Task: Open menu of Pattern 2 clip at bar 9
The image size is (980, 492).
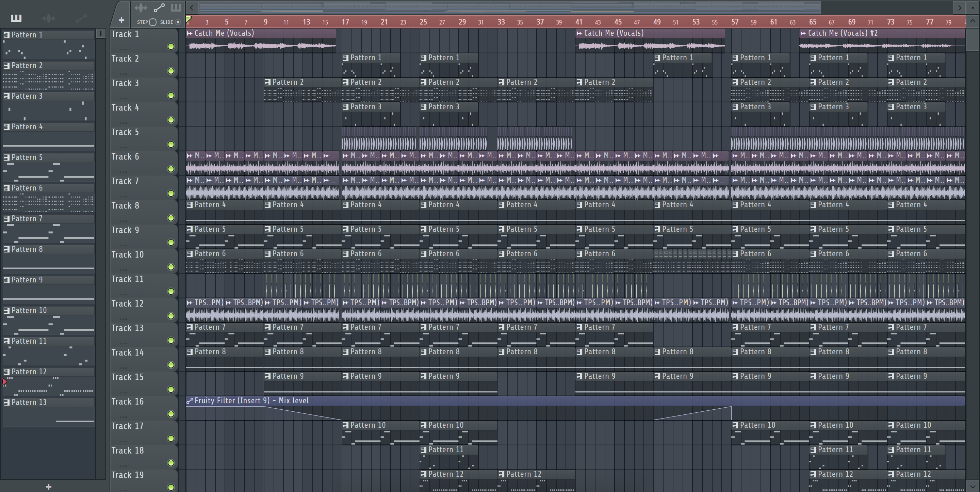Action: pos(267,82)
